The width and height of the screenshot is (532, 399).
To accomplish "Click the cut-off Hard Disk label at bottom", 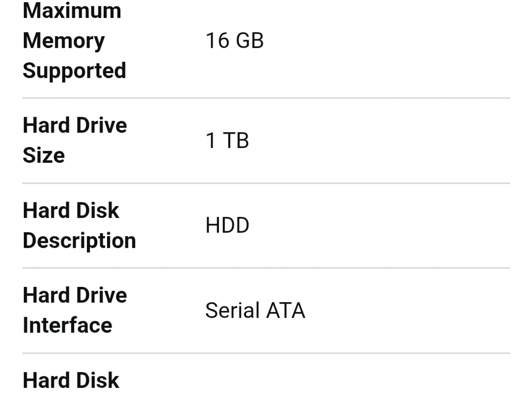I will click(71, 381).
